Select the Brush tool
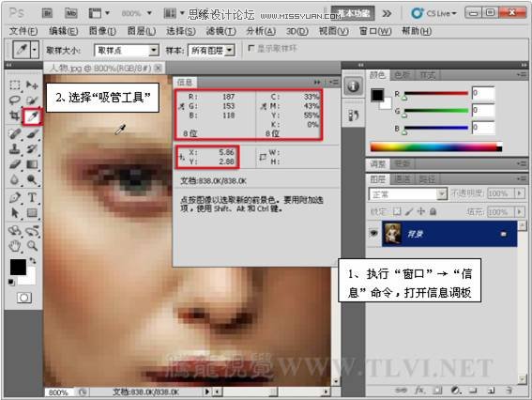532x400 pixels. (32, 133)
